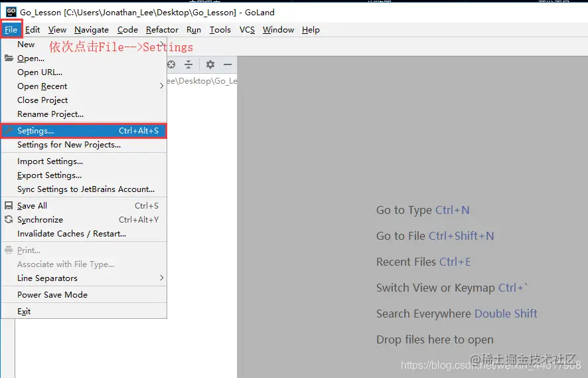Viewport: 588px width, 378px height.
Task: Select Open Recent menu entry
Action: click(x=84, y=86)
